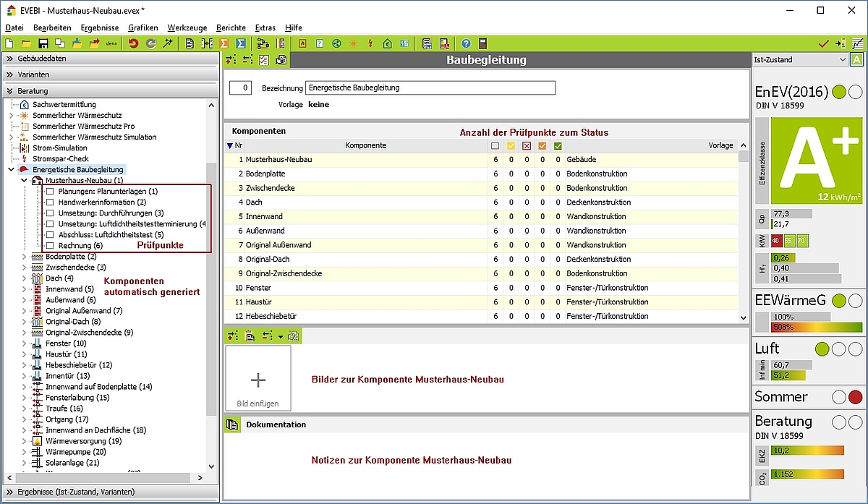Open the Grafiken menu
This screenshot has height=504, width=868.
click(x=143, y=27)
